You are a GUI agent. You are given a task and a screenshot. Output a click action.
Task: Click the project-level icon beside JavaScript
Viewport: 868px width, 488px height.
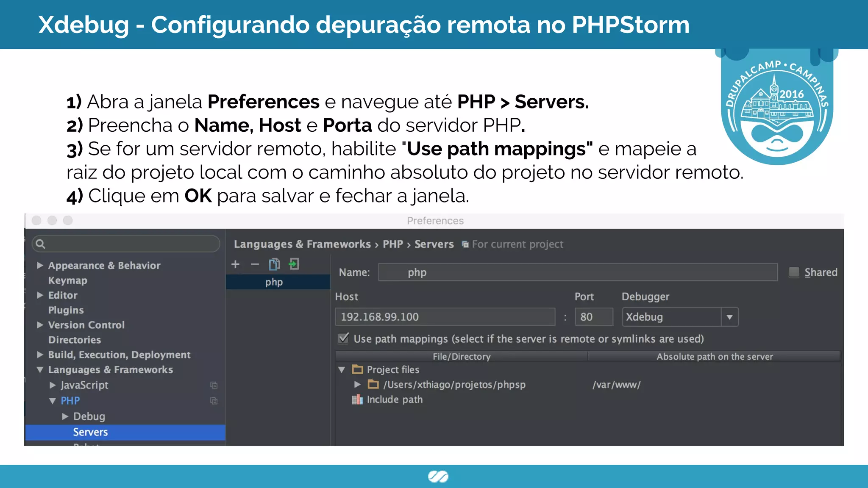(x=214, y=385)
